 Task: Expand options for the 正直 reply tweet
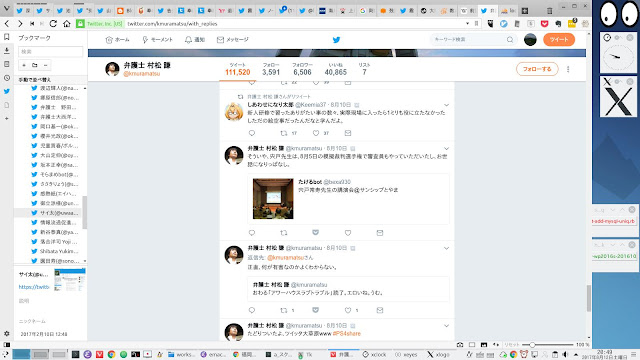pos(447,248)
